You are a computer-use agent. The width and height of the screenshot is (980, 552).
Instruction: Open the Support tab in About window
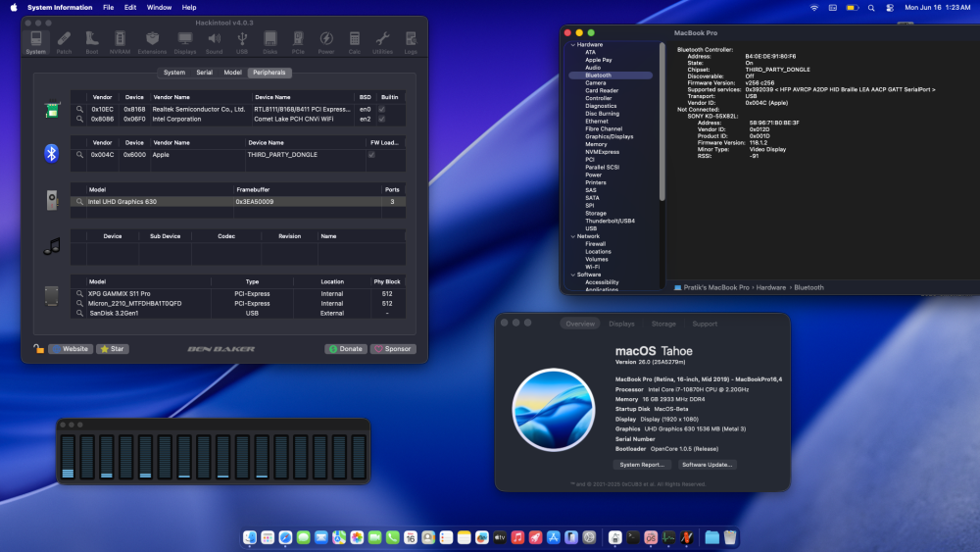click(705, 324)
